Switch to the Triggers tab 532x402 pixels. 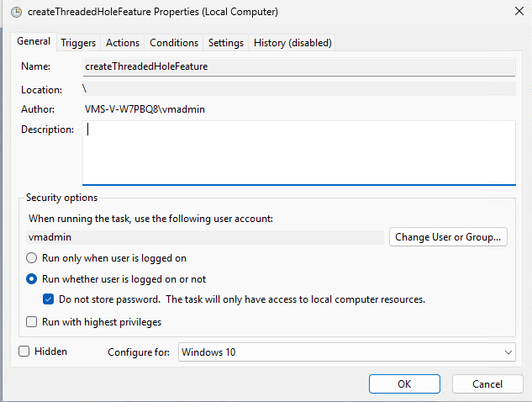(78, 43)
